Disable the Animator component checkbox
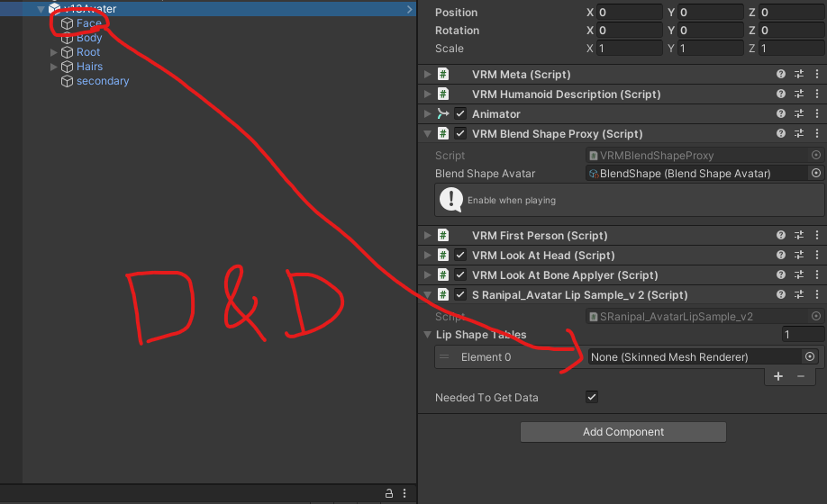Viewport: 827px width, 504px height. 460,113
